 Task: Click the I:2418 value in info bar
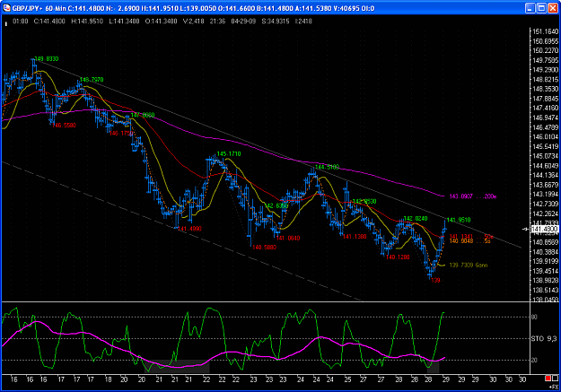(303, 22)
